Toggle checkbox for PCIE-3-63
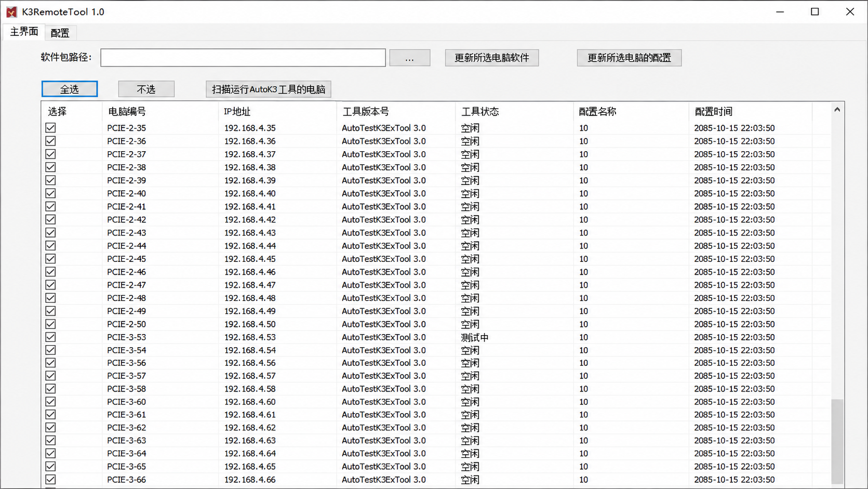This screenshot has width=868, height=489. [50, 440]
